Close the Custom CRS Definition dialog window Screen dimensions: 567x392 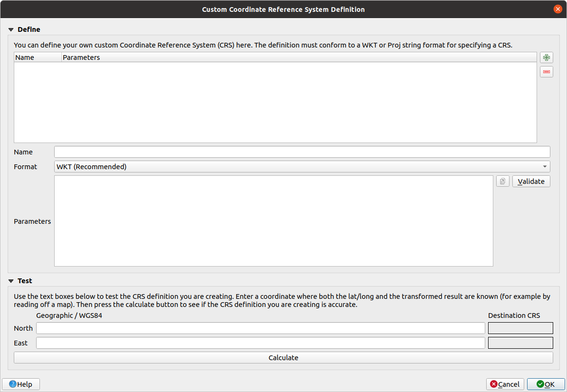click(x=557, y=9)
